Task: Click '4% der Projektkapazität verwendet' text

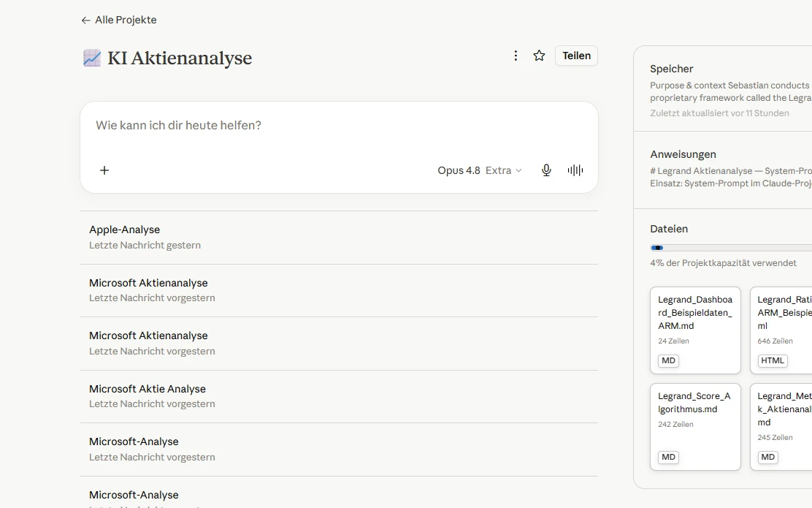Action: tap(723, 263)
